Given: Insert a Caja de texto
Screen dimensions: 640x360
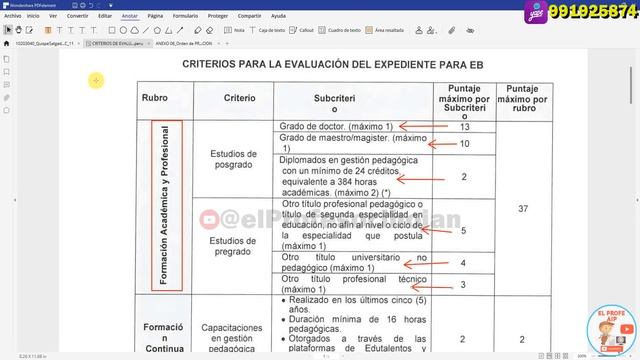Looking at the screenshot, I should click(267, 30).
